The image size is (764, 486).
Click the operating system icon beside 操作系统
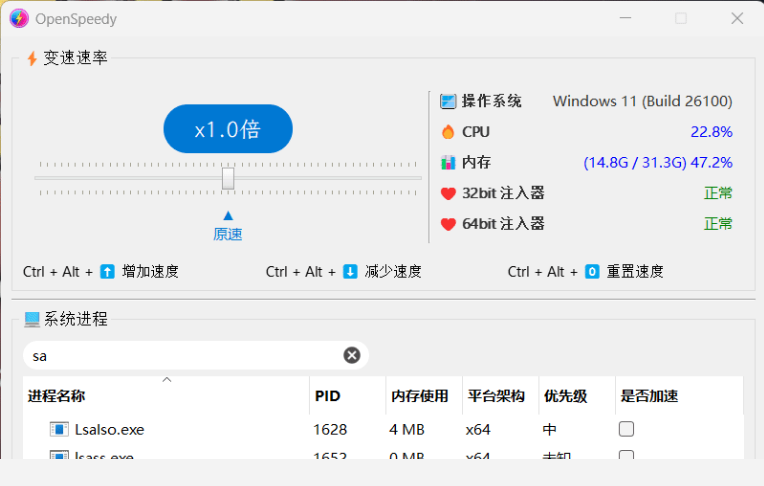[x=447, y=101]
